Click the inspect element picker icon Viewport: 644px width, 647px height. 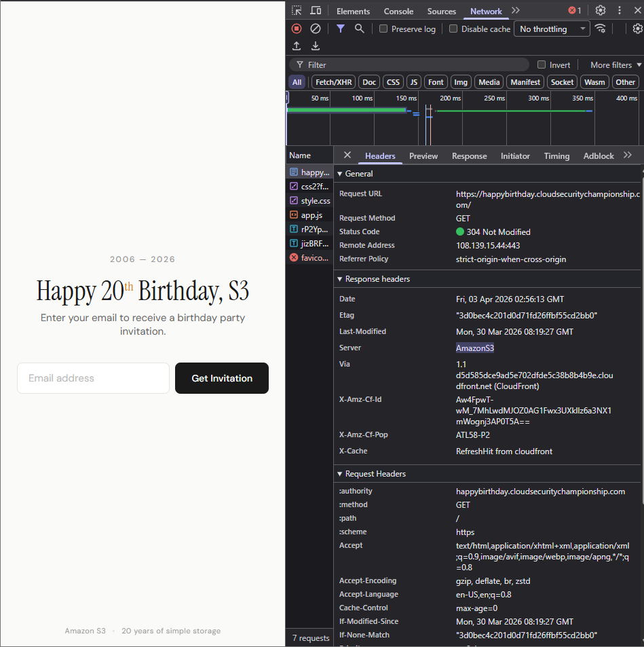[297, 11]
